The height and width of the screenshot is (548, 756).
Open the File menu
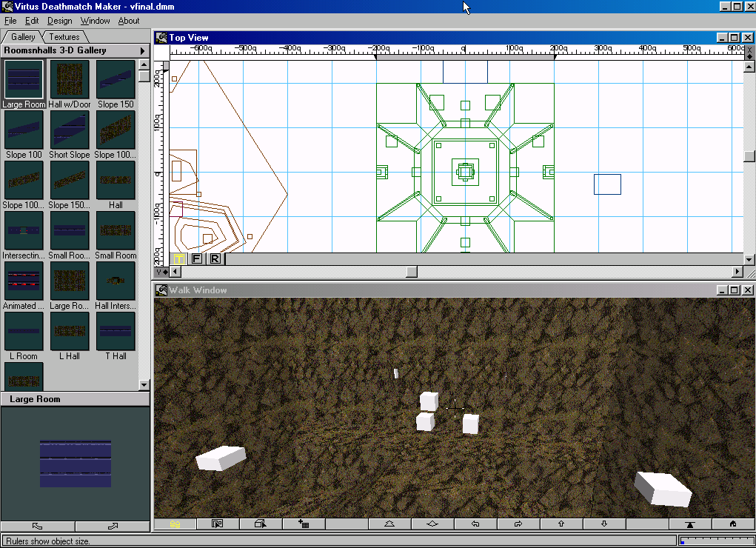[10, 21]
